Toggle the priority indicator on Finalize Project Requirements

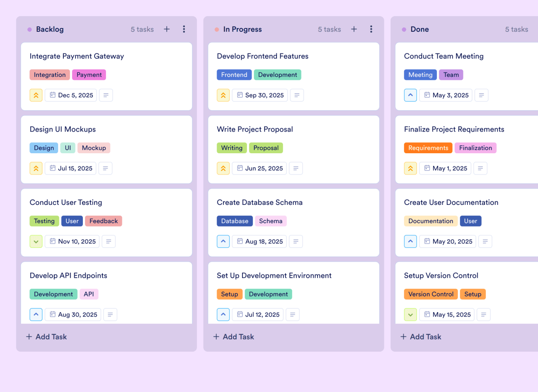point(410,168)
